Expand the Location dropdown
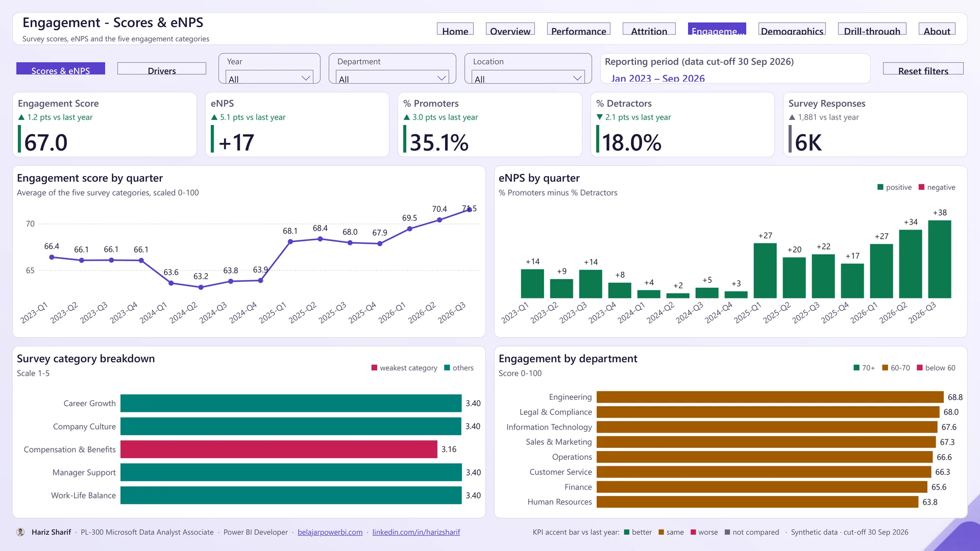 [x=528, y=78]
